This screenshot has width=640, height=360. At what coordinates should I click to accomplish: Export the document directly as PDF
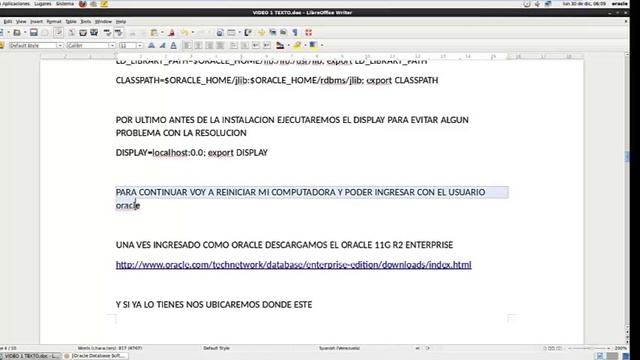(x=71, y=33)
